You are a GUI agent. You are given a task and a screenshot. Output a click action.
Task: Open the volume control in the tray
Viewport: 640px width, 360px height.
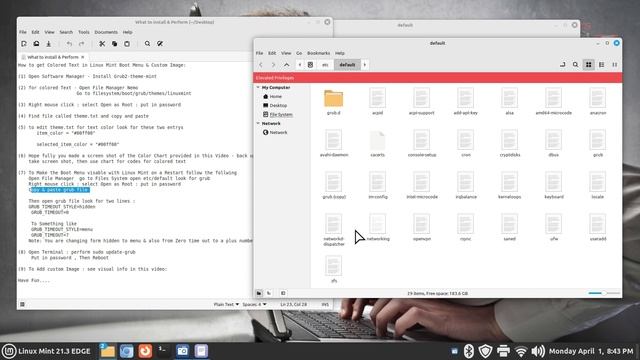[x=538, y=351]
